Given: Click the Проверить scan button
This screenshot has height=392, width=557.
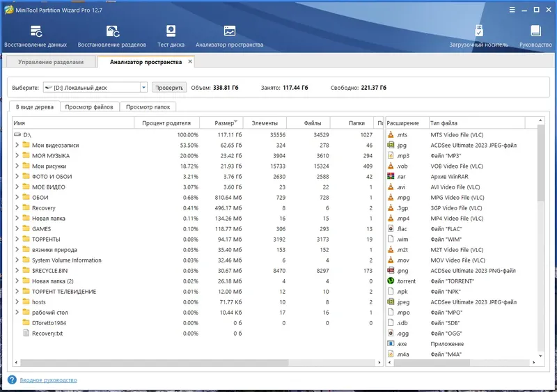Looking at the screenshot, I should (169, 88).
